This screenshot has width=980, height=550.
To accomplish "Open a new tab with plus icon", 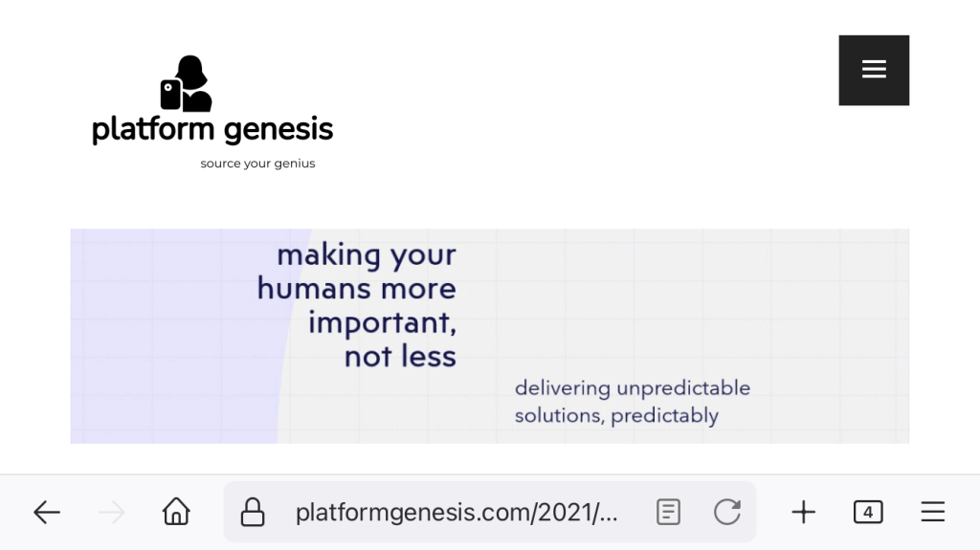I will pos(803,513).
